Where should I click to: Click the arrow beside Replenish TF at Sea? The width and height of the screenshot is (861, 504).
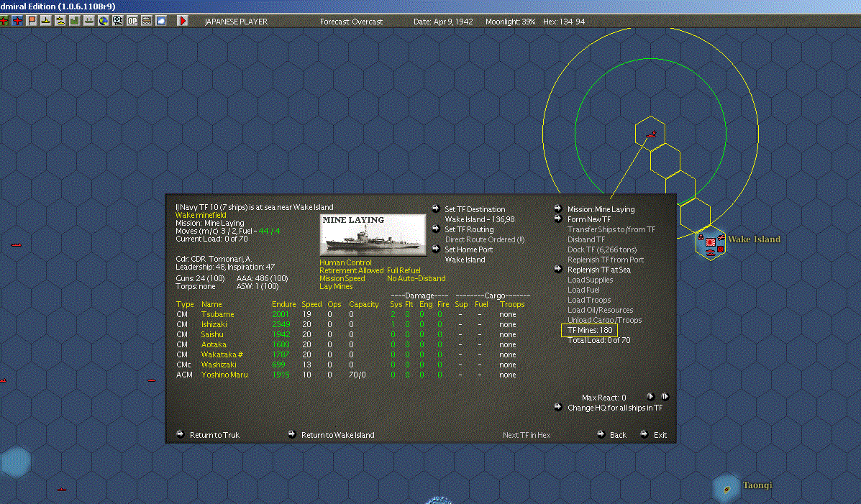[x=558, y=269]
